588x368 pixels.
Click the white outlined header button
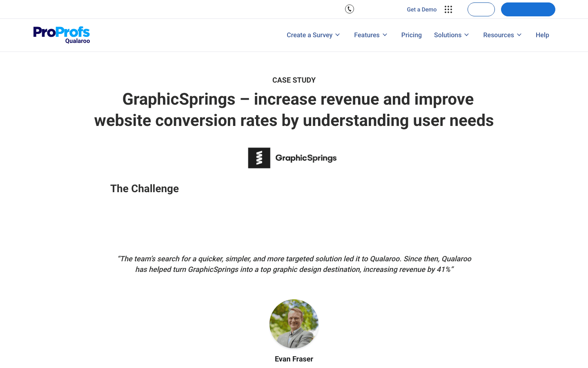[481, 9]
